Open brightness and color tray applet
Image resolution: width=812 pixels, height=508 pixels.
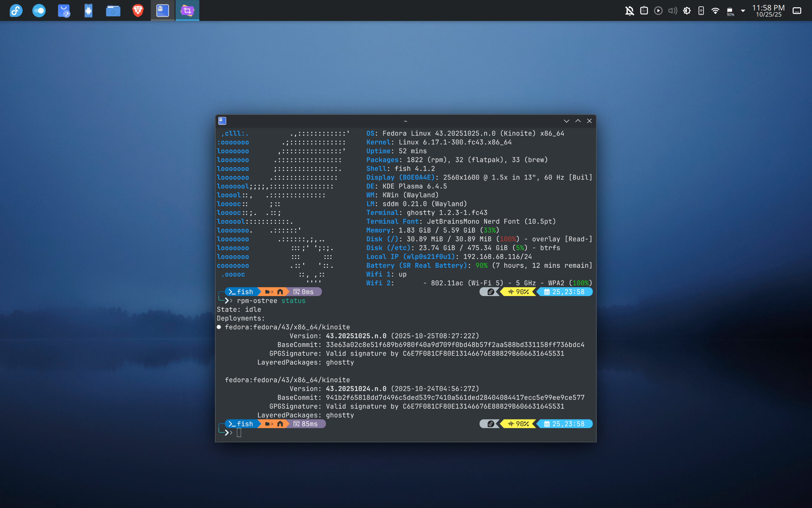(687, 10)
